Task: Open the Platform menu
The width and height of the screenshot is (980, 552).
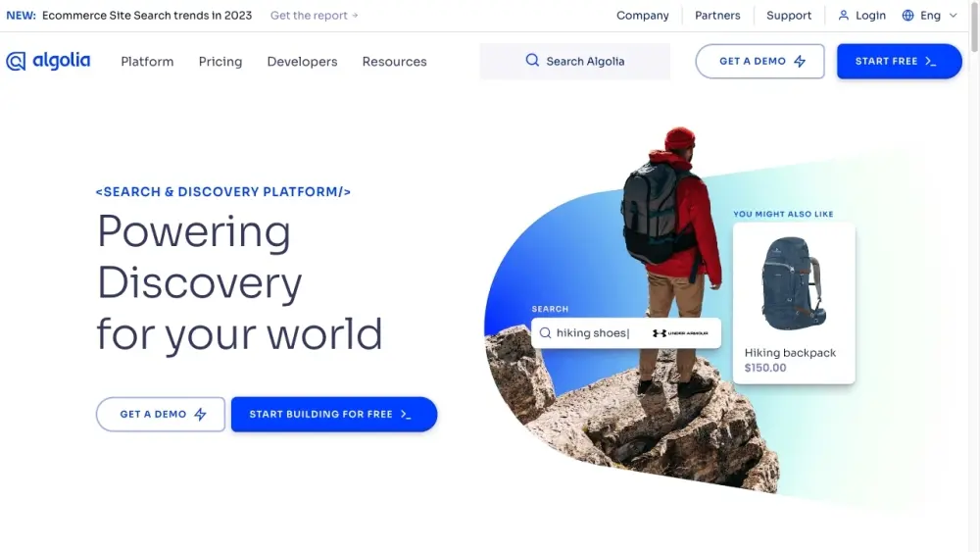Action: 147,61
